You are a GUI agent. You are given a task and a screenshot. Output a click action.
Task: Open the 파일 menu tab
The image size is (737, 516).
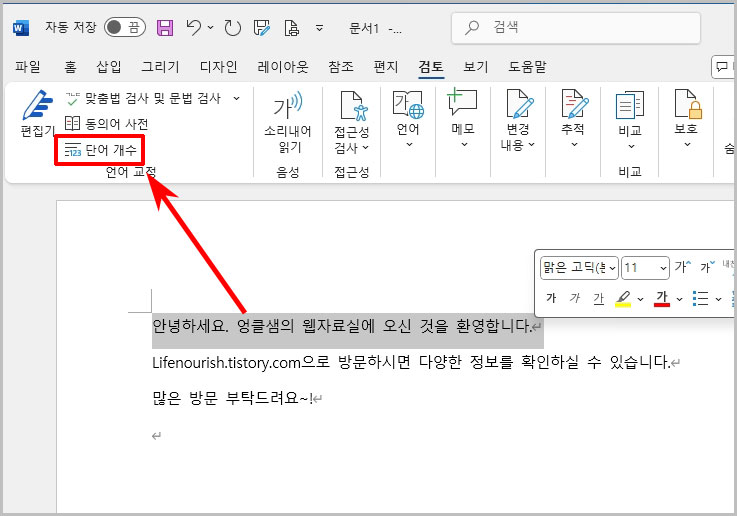pyautogui.click(x=27, y=67)
